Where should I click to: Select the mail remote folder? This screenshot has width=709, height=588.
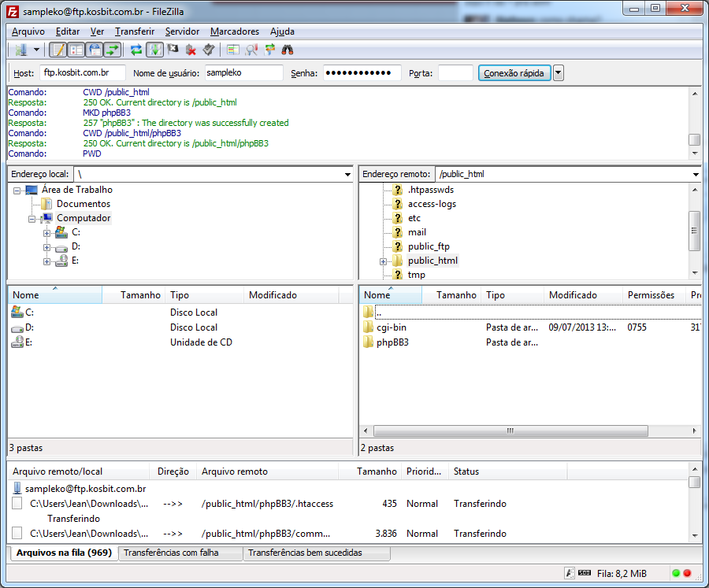[417, 232]
